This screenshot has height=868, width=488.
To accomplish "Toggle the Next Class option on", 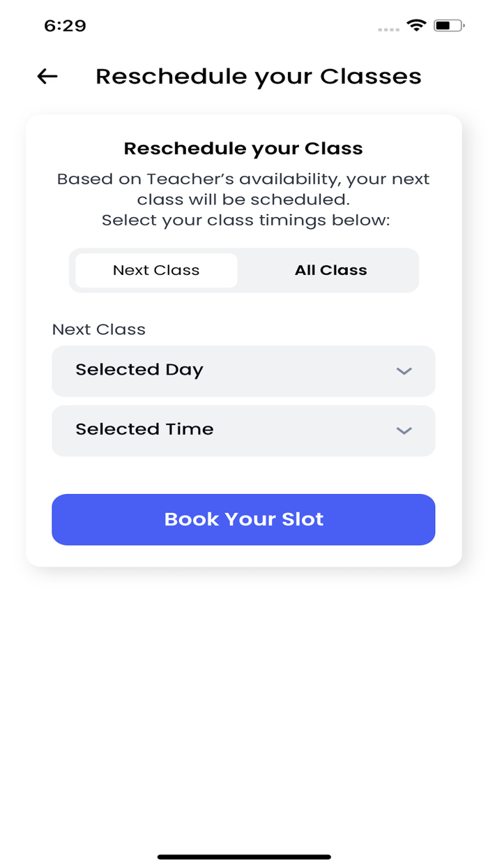I will point(155,270).
